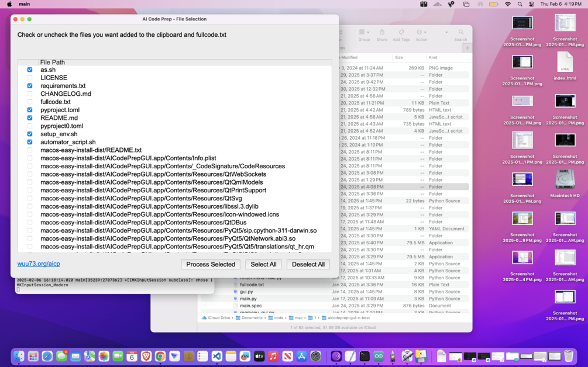Open App Store from the Dock

[x=301, y=356]
